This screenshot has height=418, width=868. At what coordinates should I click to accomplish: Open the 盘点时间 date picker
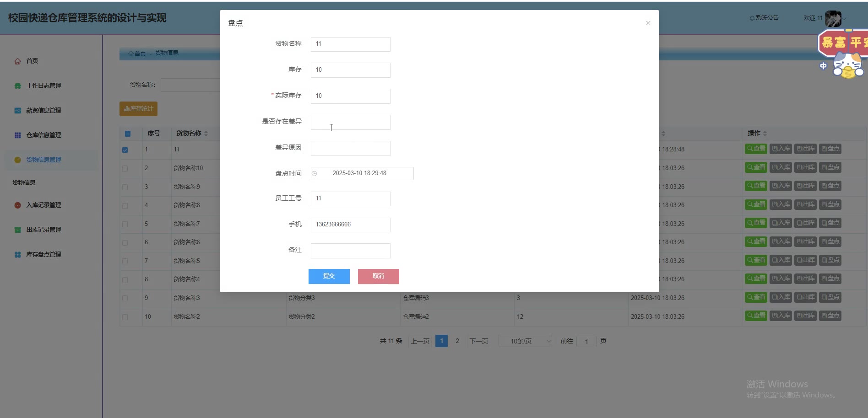[x=362, y=173]
